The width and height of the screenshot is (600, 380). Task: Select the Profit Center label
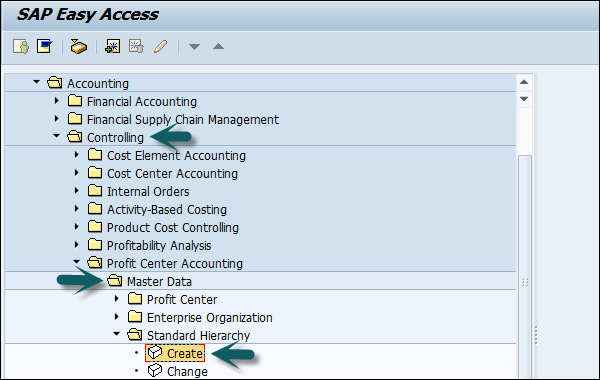click(x=182, y=299)
